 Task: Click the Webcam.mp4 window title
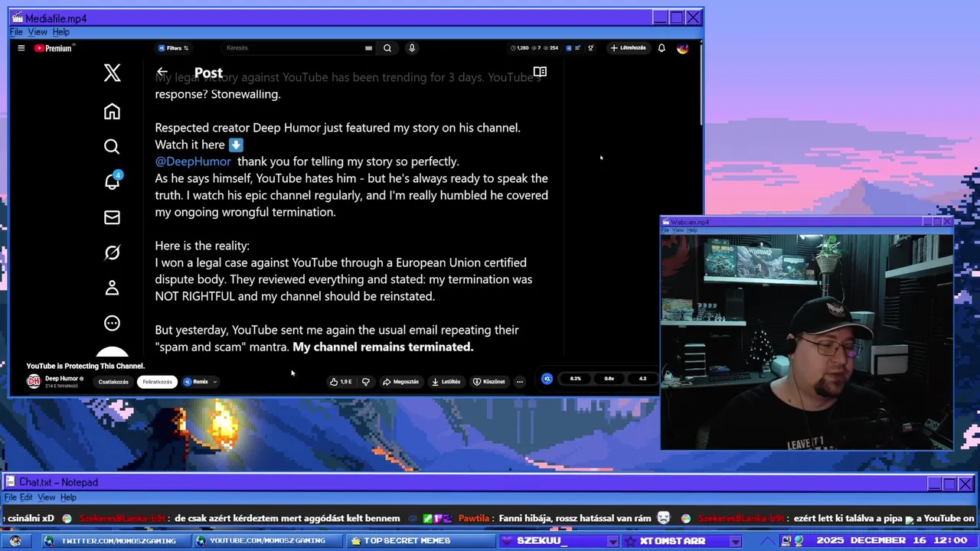690,222
